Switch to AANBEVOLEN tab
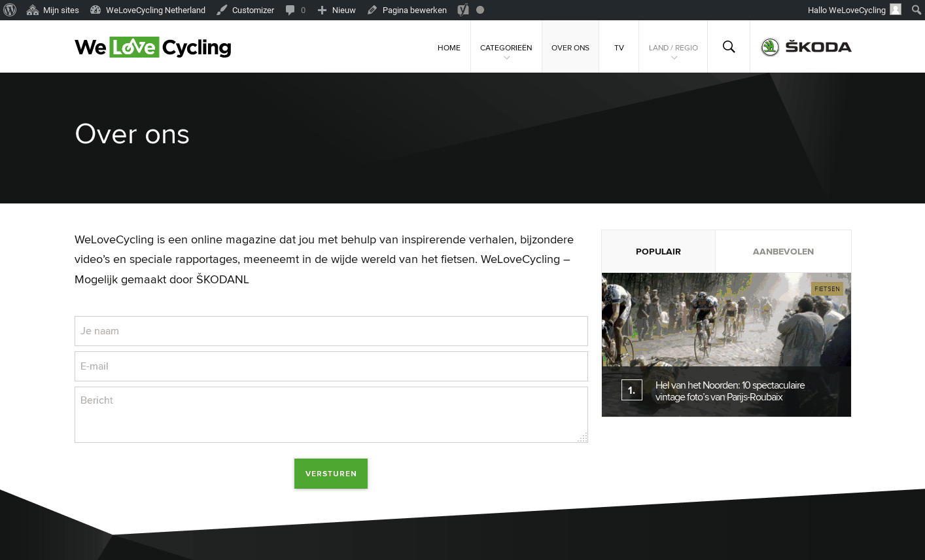Screen dimensions: 925x560 (783, 251)
